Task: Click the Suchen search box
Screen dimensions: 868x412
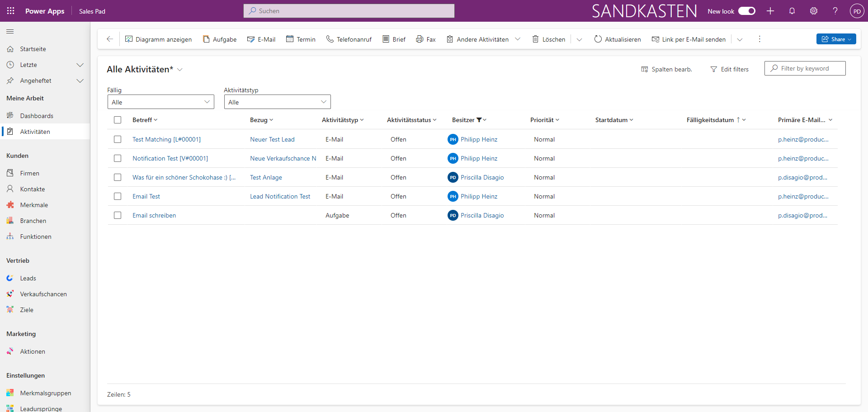Action: click(349, 11)
